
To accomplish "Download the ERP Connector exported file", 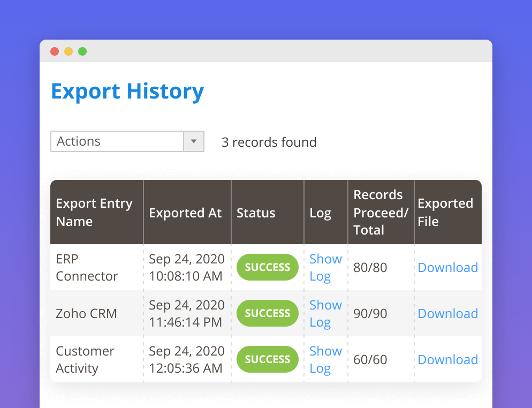I will point(447,267).
